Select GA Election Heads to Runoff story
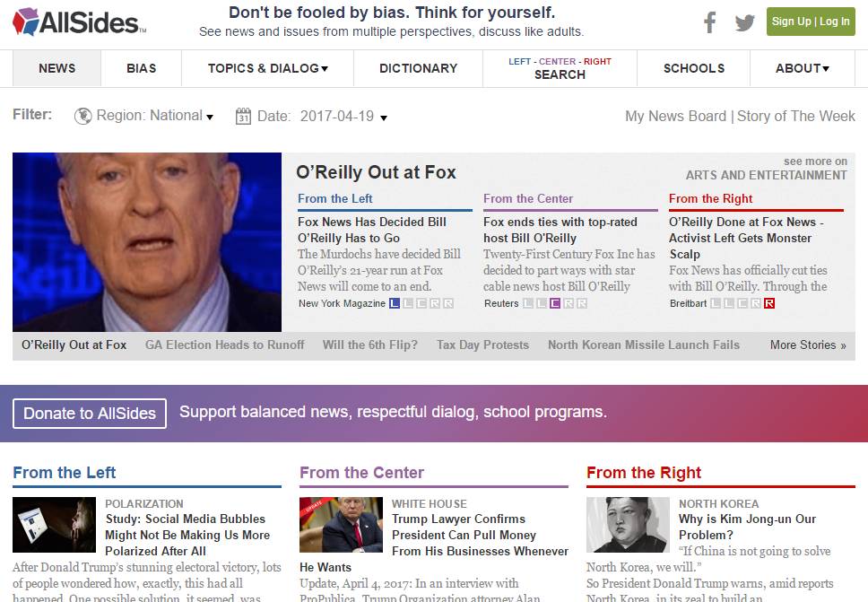 (225, 345)
